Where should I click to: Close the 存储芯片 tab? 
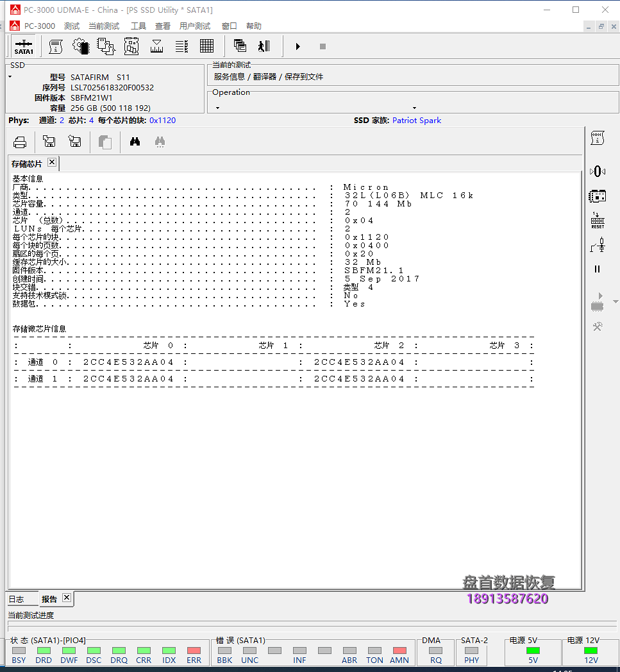tap(52, 162)
